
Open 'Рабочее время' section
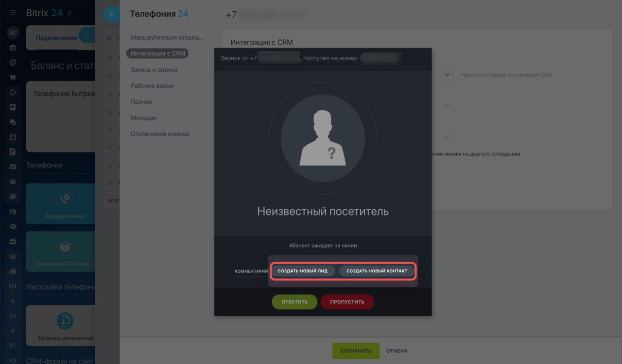coord(152,85)
